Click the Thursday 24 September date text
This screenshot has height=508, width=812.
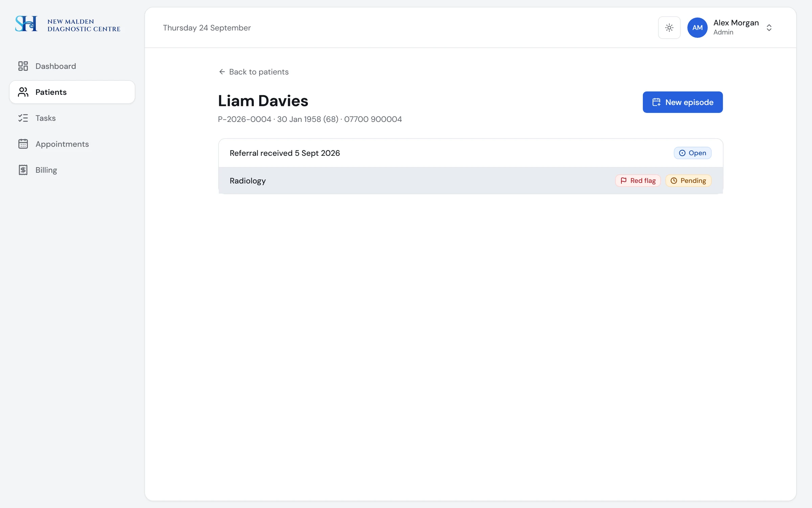[x=207, y=27]
